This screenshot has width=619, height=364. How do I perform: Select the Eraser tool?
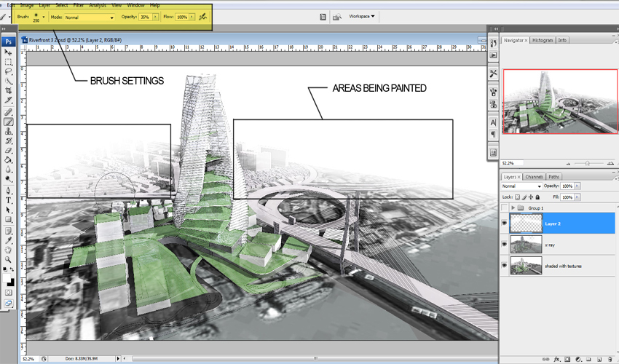click(8, 151)
